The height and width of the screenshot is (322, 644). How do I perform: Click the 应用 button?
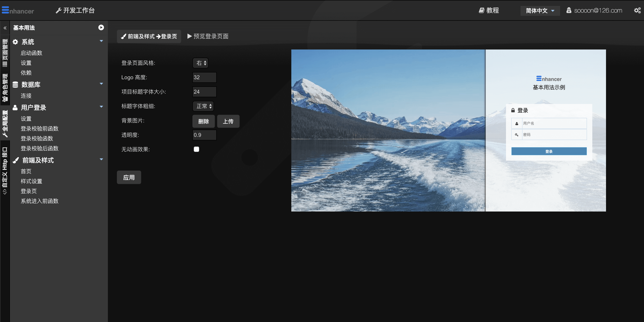(129, 177)
